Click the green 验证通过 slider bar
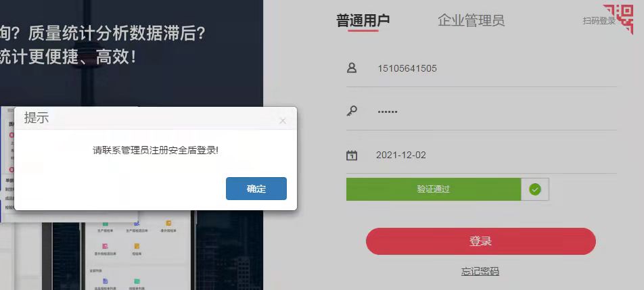Viewport: 644px width, 290px height. 434,189
